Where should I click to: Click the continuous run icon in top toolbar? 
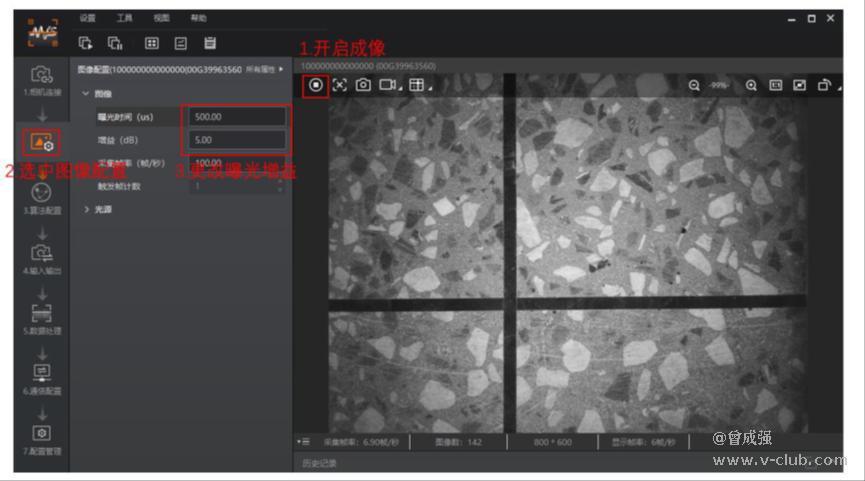coord(115,43)
